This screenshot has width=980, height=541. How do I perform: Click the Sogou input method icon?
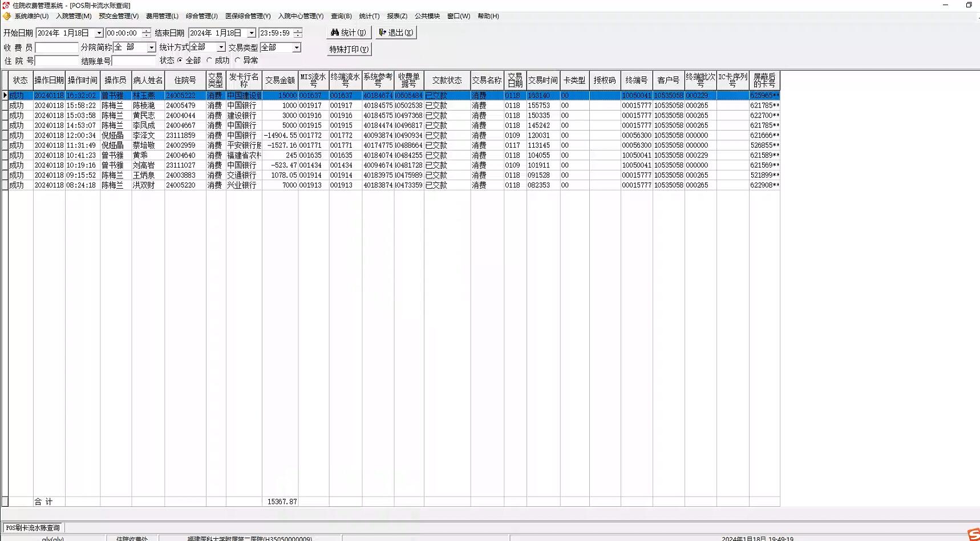pyautogui.click(x=974, y=535)
